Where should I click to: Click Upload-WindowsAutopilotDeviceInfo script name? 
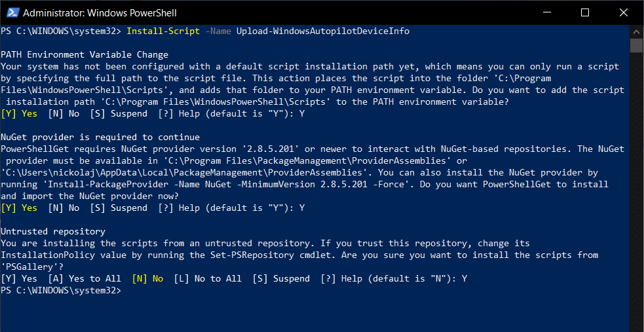click(x=323, y=31)
